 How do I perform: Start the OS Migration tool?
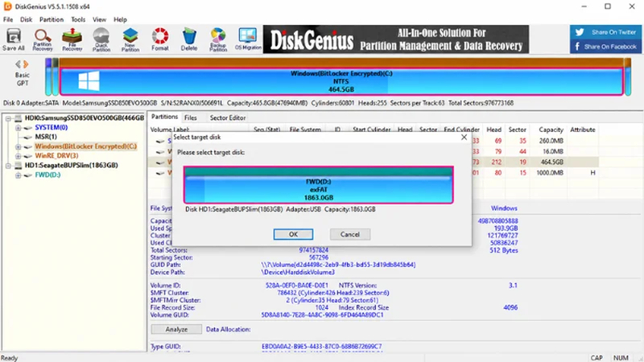click(x=248, y=39)
